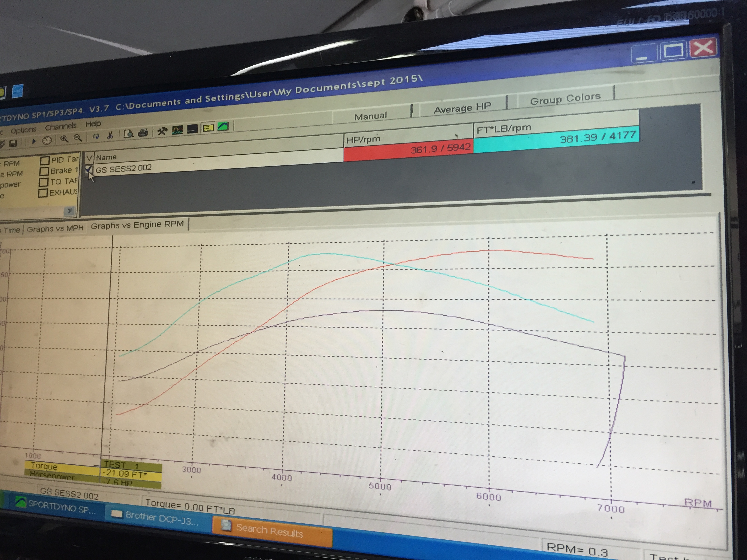Open the hammer and wrench tools icon
The image size is (747, 560).
(162, 131)
